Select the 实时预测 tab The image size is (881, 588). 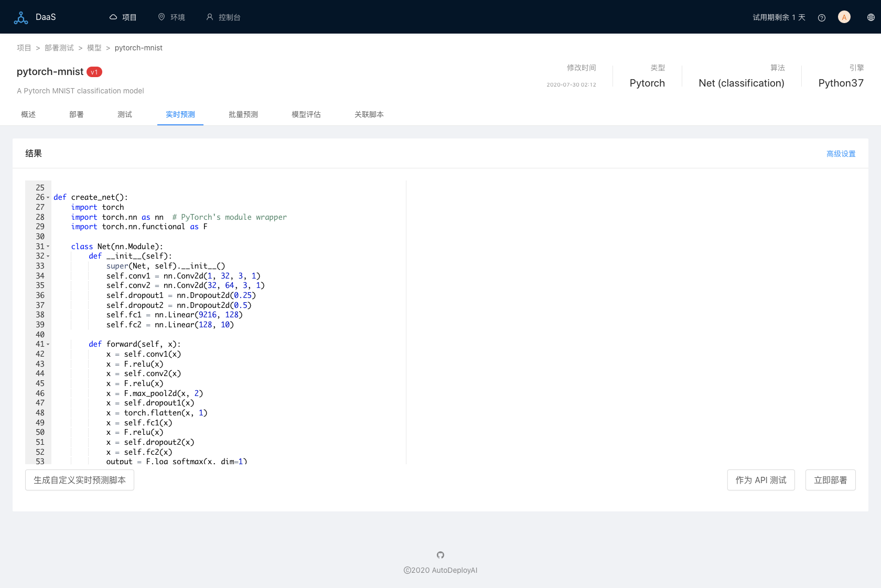(180, 114)
